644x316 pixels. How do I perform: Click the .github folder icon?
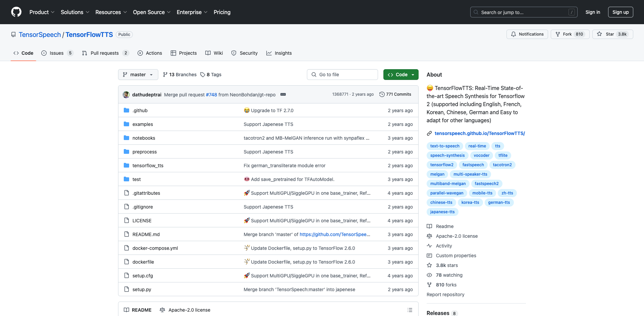pyautogui.click(x=126, y=110)
